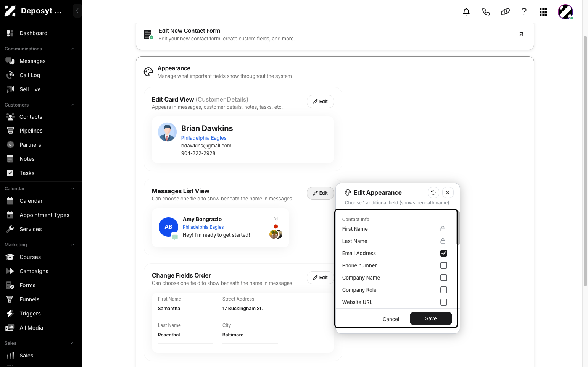Open the notifications bell
Viewport: 588px width, 367px height.
(466, 12)
